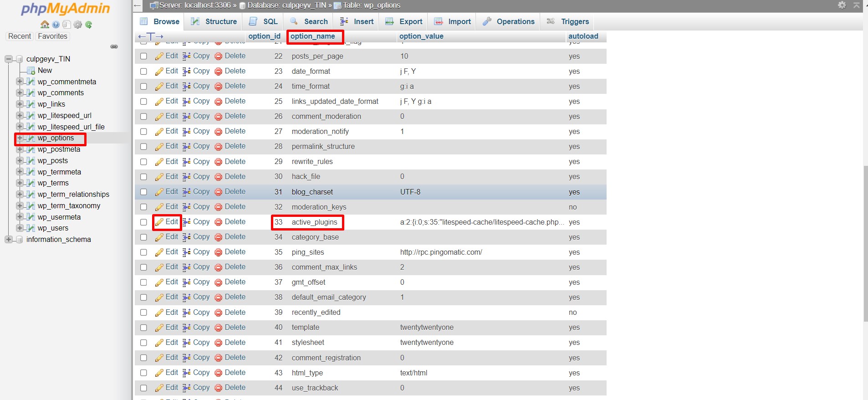Click the link icon above the database tree
Image resolution: width=868 pixels, height=400 pixels.
[114, 46]
